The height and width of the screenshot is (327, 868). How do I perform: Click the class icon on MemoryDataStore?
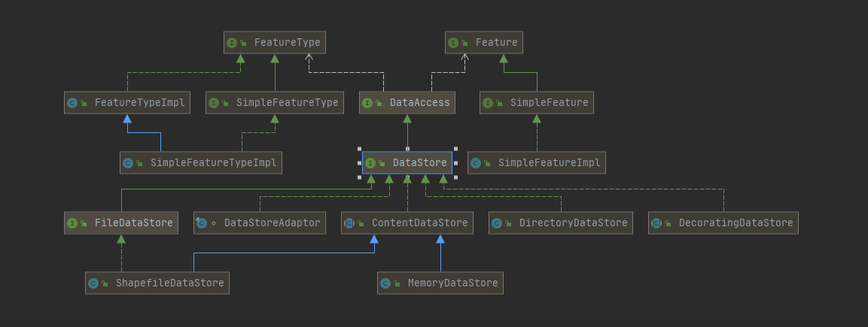coord(385,283)
